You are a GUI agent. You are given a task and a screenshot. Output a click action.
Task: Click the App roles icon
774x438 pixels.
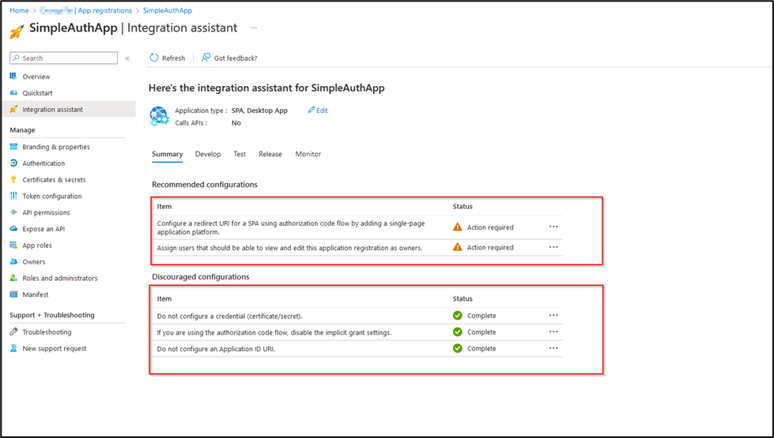tap(13, 245)
